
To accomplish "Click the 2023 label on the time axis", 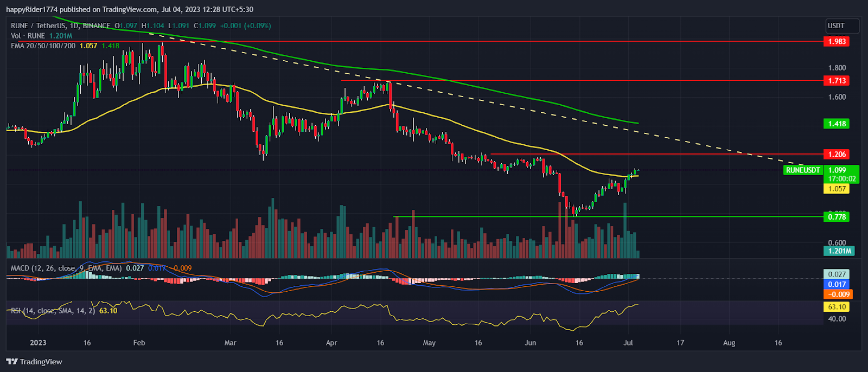I will (x=38, y=343).
